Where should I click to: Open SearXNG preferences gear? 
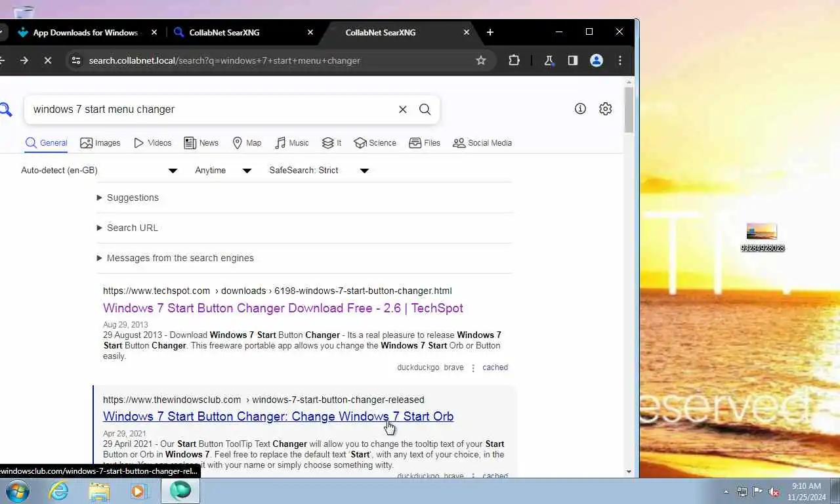(x=606, y=109)
